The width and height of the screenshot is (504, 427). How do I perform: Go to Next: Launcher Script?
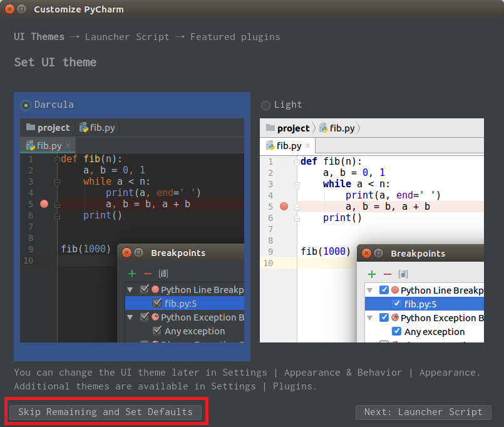click(423, 412)
